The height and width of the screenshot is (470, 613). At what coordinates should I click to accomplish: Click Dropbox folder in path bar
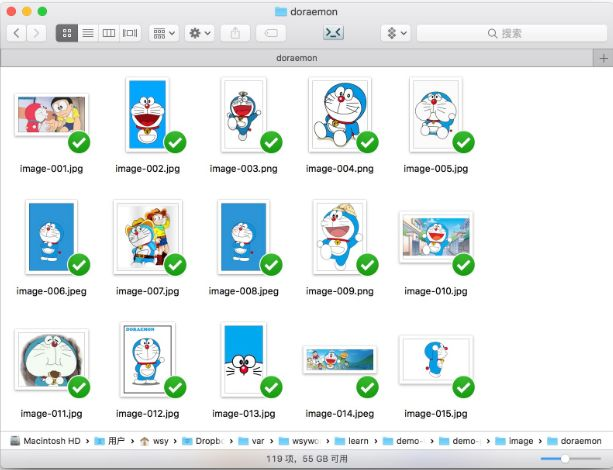(x=203, y=441)
